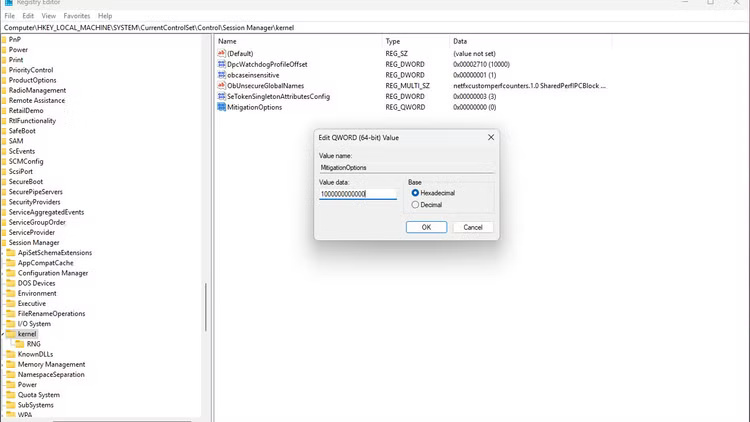Click the Memory Management folder icon
Image resolution: width=750 pixels, height=422 pixels.
[x=11, y=364]
